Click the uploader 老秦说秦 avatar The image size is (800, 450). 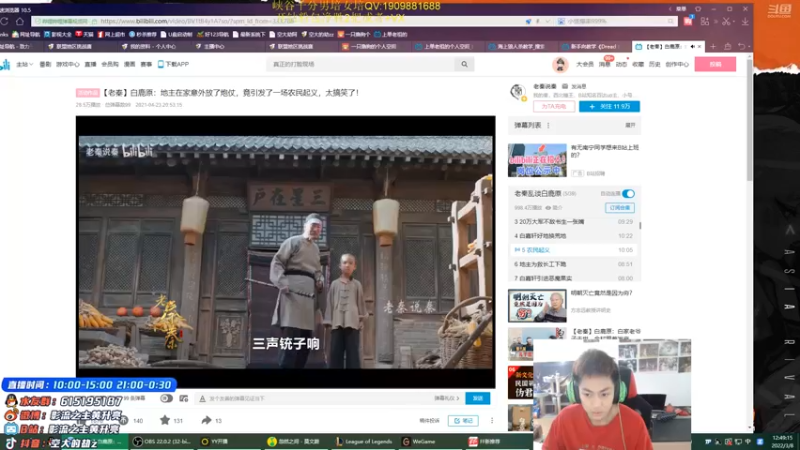(x=517, y=92)
